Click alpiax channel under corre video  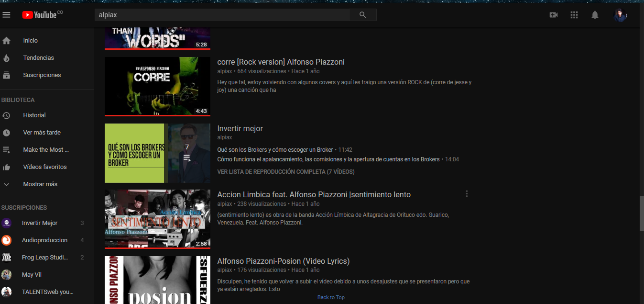224,71
